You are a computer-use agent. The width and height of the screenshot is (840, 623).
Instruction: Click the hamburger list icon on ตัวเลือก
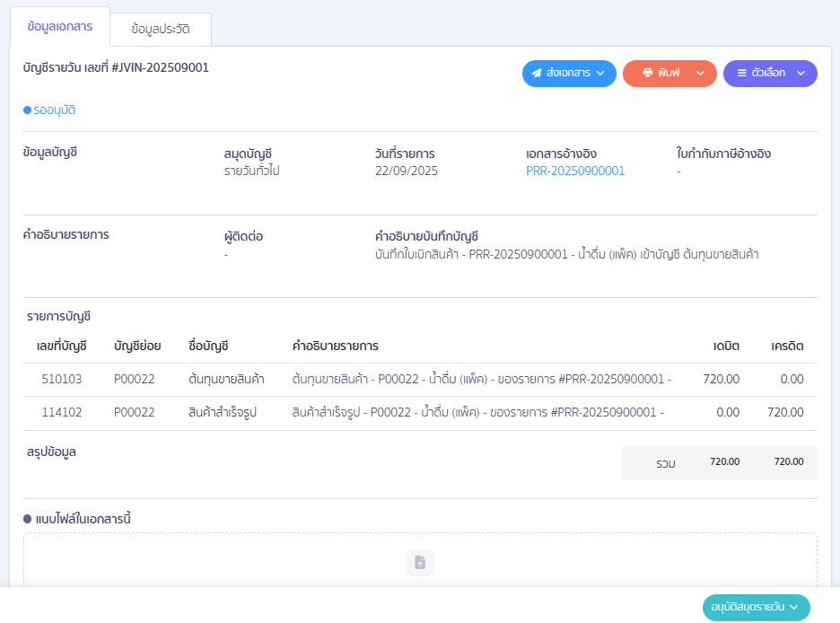click(742, 73)
